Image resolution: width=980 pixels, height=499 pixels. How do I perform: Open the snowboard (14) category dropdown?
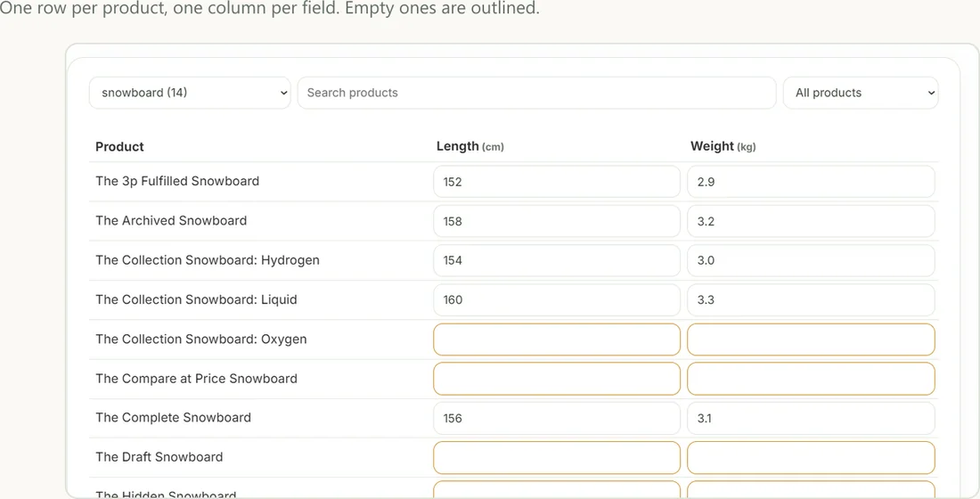(x=190, y=93)
